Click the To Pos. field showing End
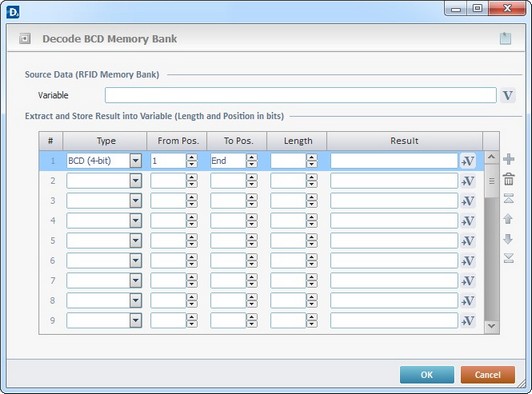532x394 pixels. point(228,161)
